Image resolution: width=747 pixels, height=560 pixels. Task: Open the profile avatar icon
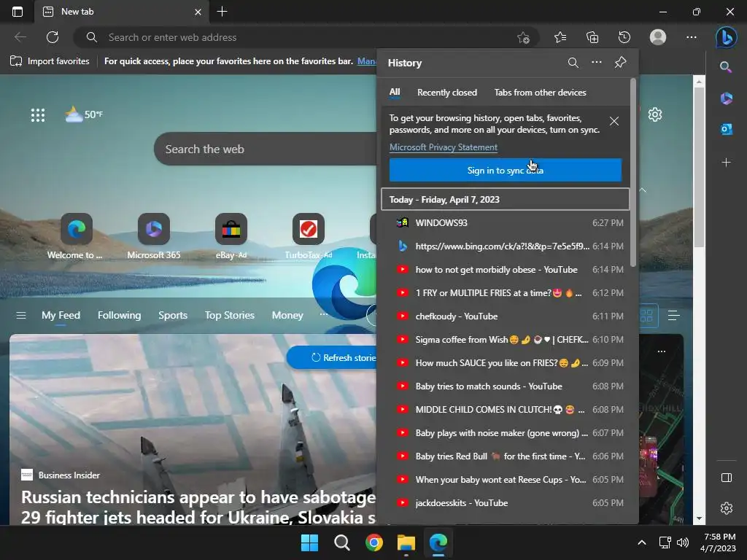pos(658,37)
